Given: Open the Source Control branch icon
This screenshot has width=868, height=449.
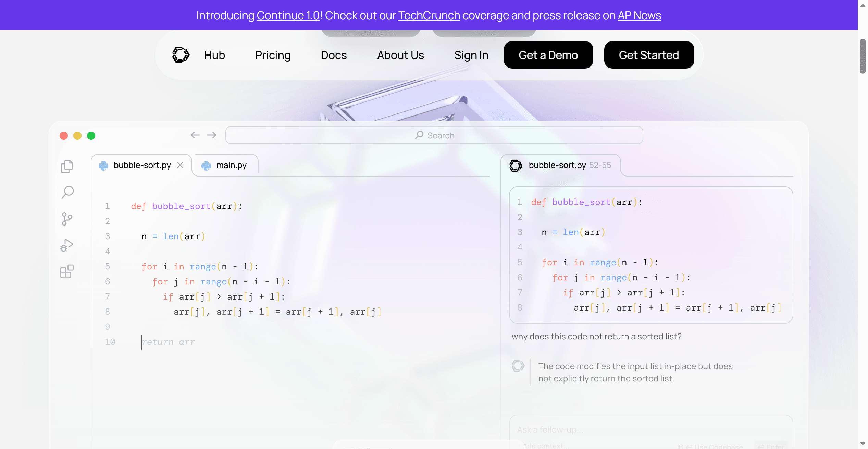Looking at the screenshot, I should coord(67,219).
